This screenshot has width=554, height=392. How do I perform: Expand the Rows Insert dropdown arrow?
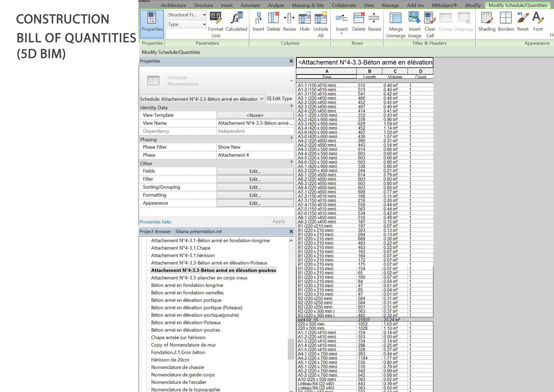(x=342, y=34)
